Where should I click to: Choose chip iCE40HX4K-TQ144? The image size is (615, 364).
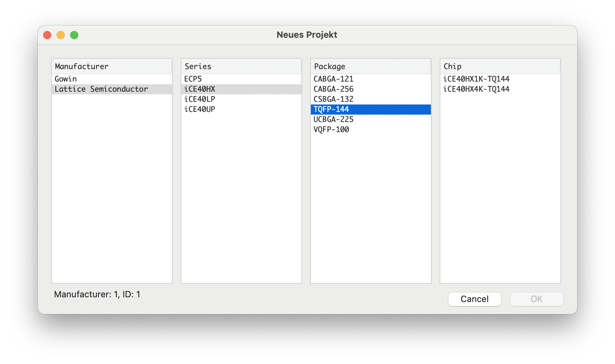tap(500, 89)
